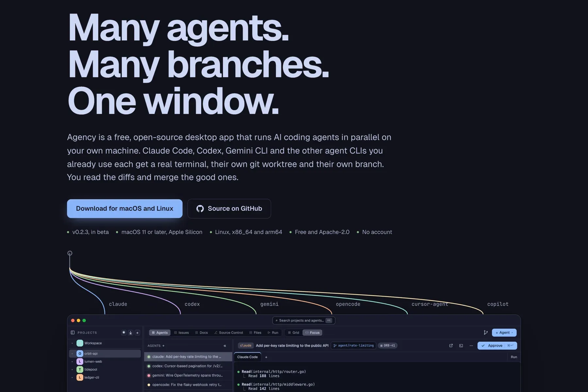Open the plus Agent dropdown button
This screenshot has height=392, width=588.
coord(504,333)
